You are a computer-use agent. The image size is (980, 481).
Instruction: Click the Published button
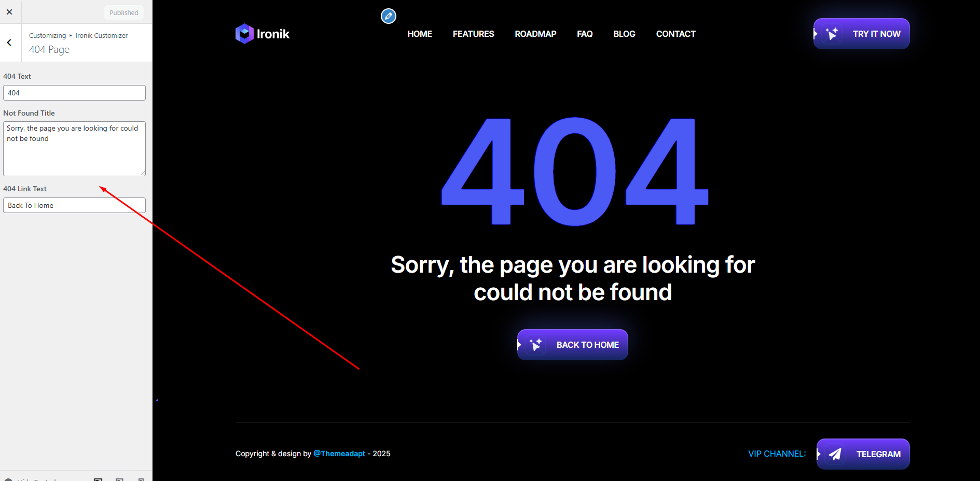pos(124,12)
